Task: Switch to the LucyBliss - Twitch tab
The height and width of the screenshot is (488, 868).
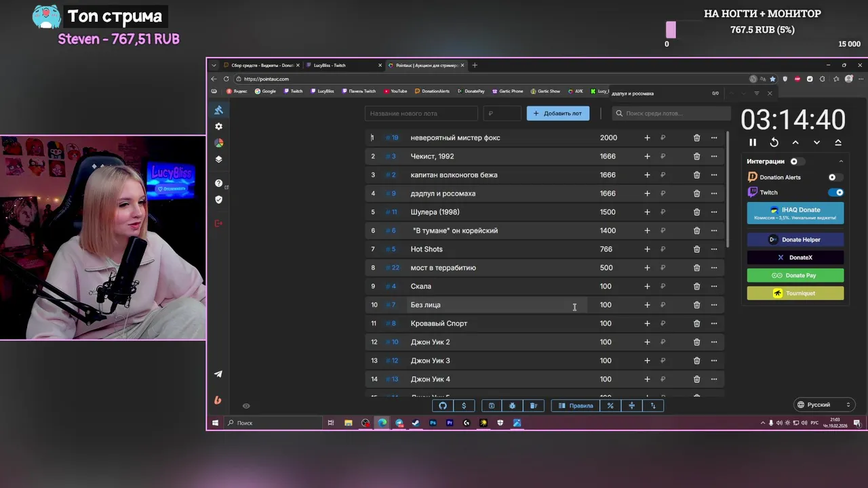Action: point(344,66)
